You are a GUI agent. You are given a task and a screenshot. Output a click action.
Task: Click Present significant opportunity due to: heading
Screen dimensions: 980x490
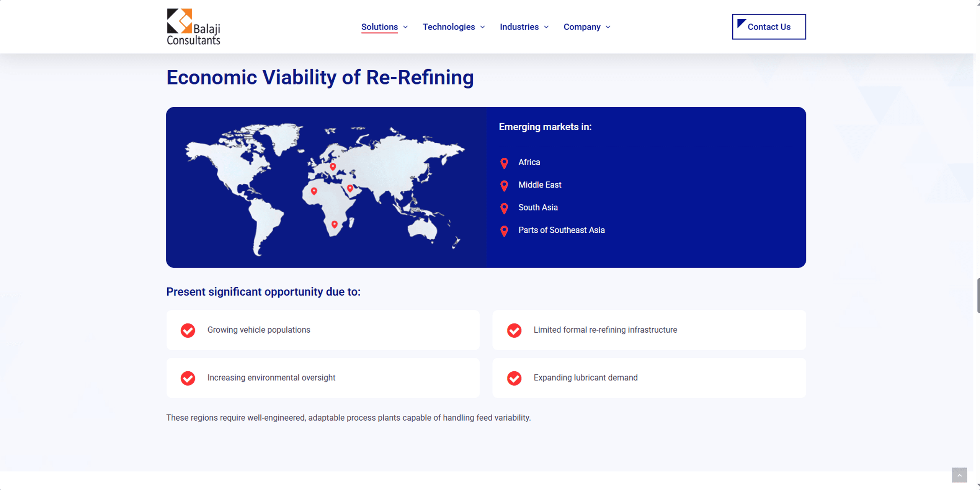tap(263, 292)
